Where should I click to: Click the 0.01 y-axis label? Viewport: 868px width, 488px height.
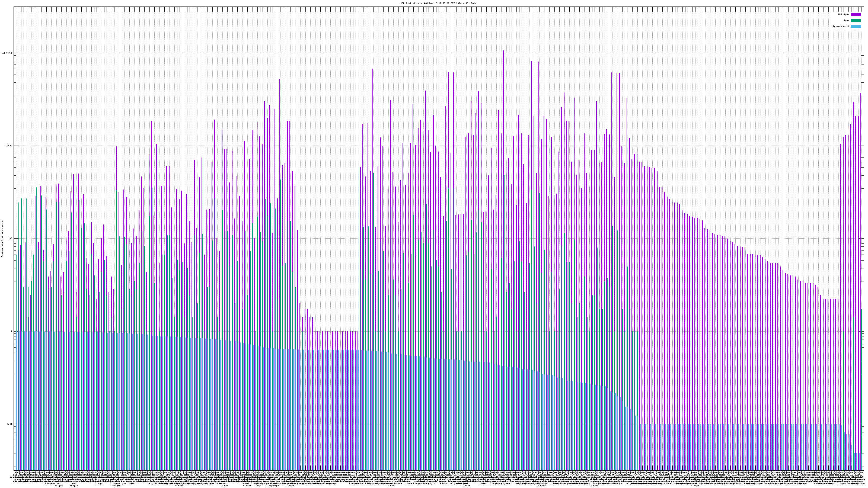pos(9,424)
